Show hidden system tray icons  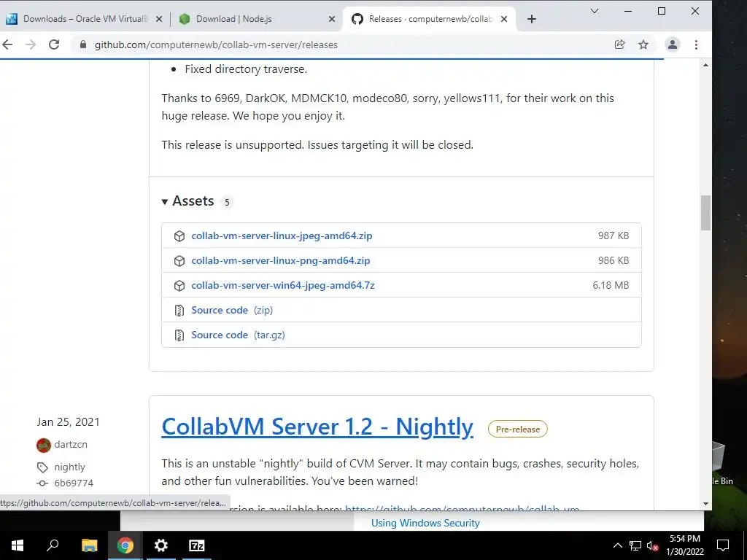pyautogui.click(x=617, y=545)
